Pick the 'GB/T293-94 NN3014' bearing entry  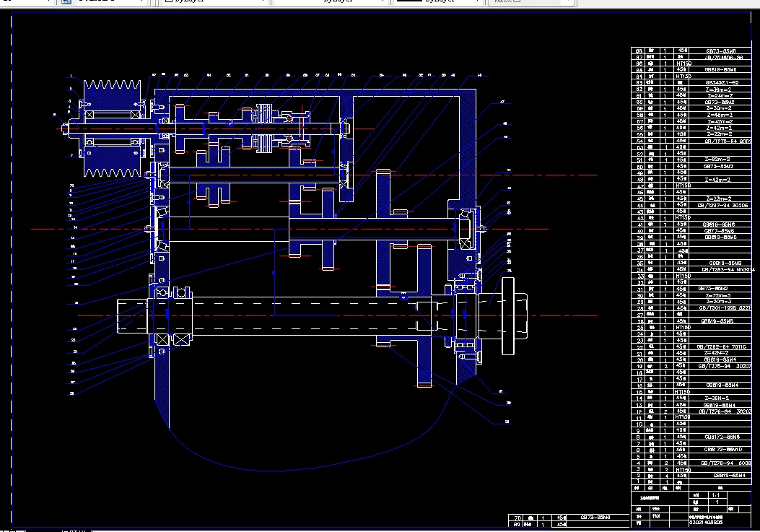click(728, 270)
